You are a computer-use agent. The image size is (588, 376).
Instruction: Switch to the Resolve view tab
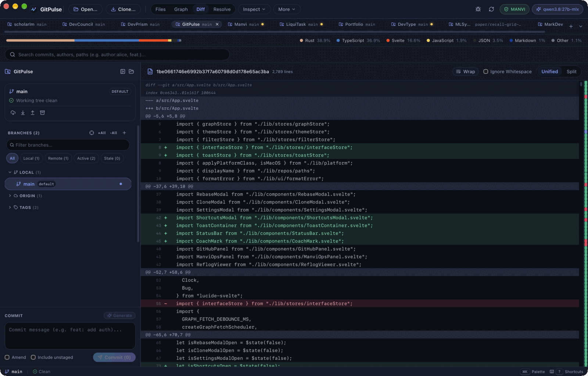222,9
